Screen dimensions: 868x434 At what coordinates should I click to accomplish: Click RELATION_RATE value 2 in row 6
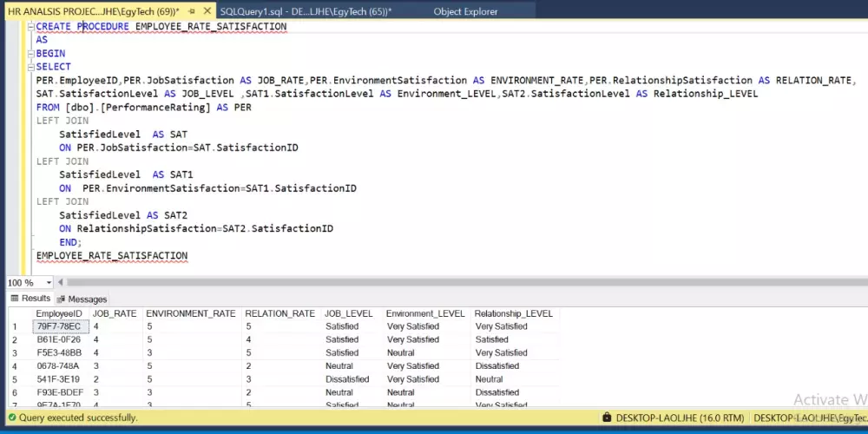click(249, 393)
